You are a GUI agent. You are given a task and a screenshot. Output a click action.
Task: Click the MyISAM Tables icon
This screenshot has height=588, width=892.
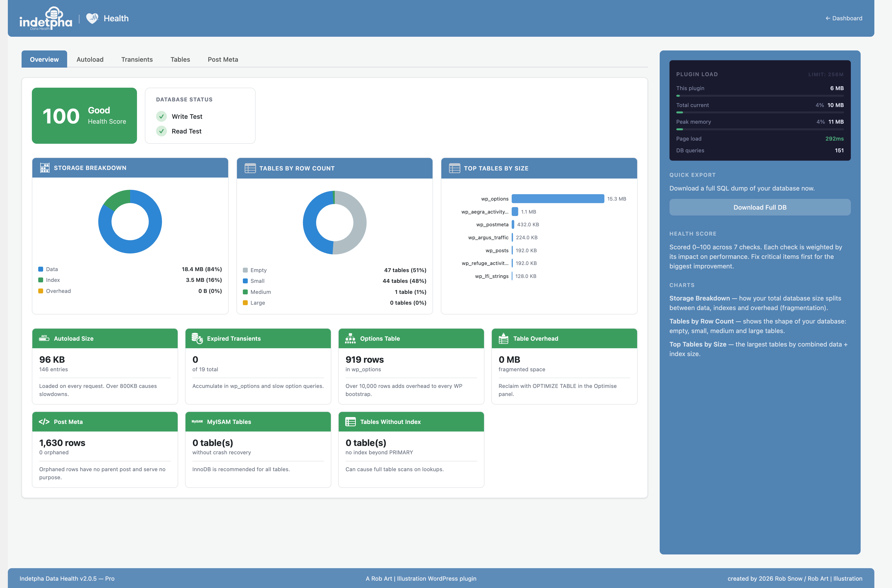(197, 421)
